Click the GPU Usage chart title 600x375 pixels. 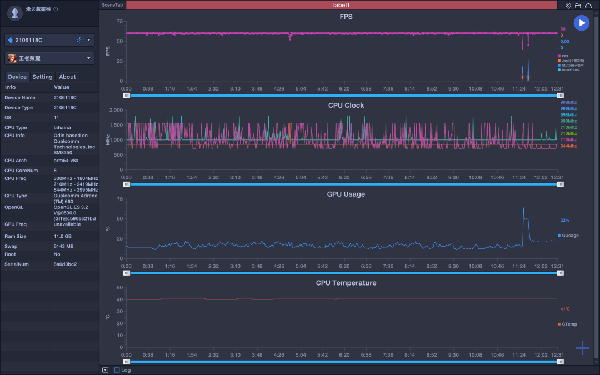346,194
